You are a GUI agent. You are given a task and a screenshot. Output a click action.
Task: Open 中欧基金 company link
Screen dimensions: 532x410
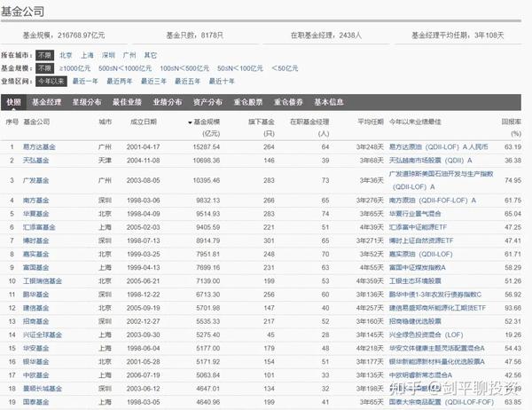pyautogui.click(x=36, y=375)
